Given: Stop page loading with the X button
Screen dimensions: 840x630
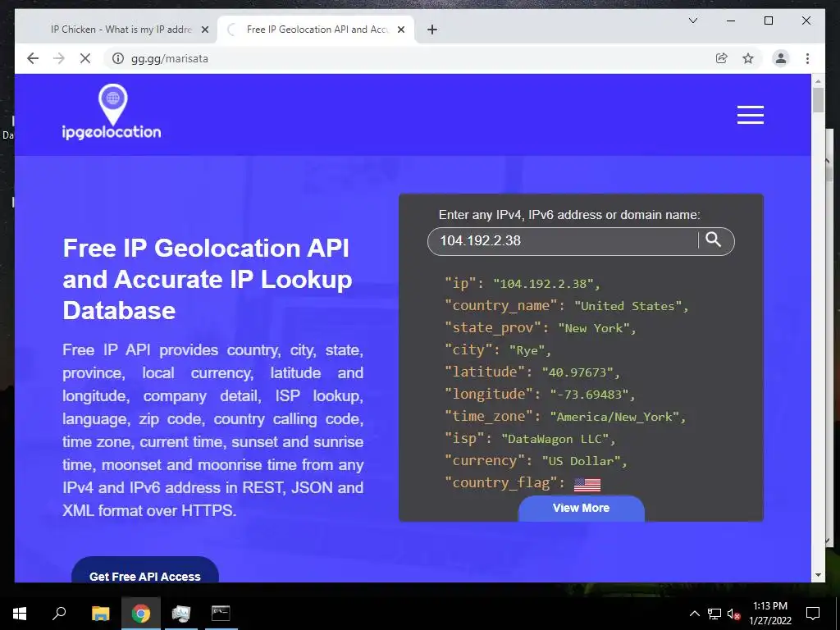Looking at the screenshot, I should tap(85, 58).
